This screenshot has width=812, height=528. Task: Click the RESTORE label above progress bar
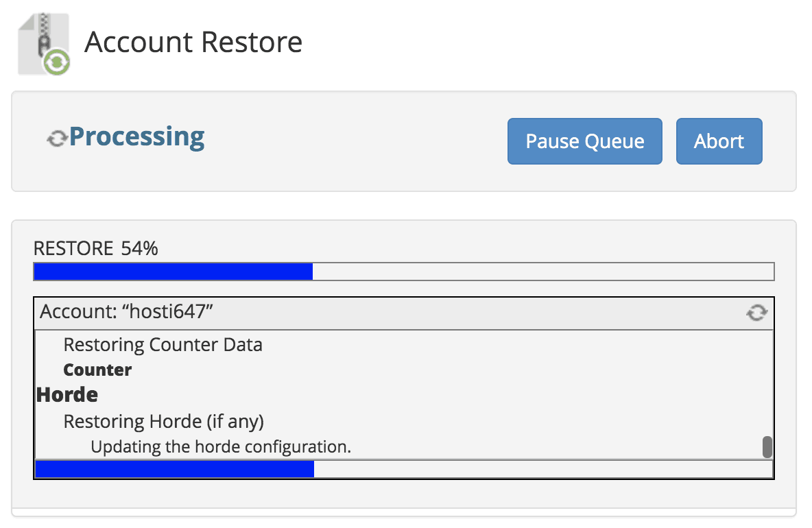pyautogui.click(x=73, y=248)
